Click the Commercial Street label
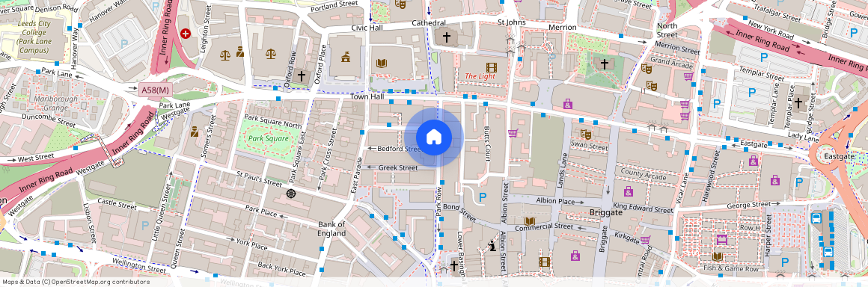Viewport: 868px width, 287px height. point(543,227)
